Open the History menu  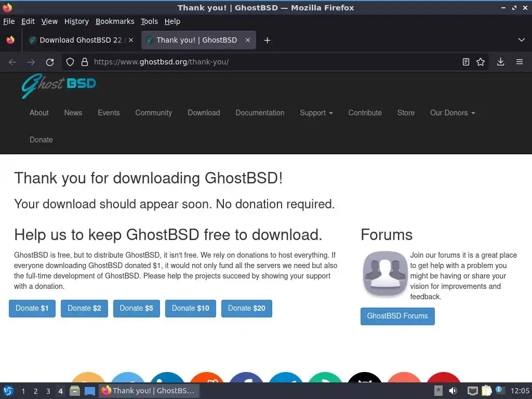pos(77,21)
